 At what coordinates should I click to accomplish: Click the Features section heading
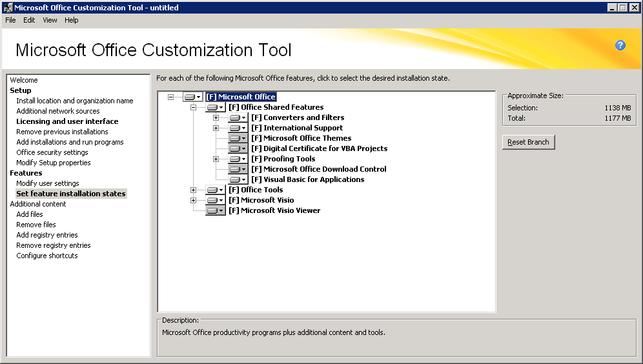26,173
